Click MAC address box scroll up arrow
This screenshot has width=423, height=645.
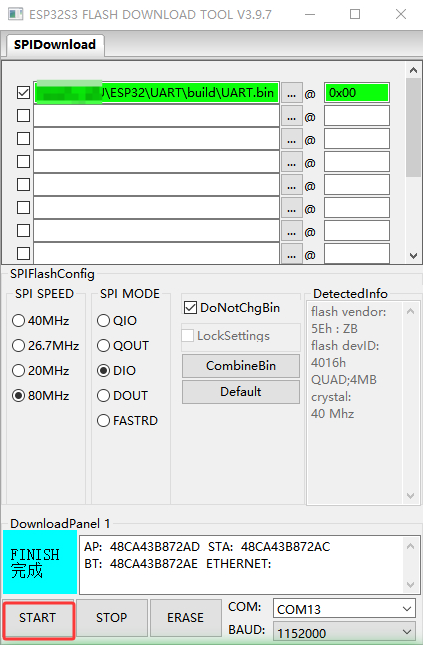coord(410,547)
